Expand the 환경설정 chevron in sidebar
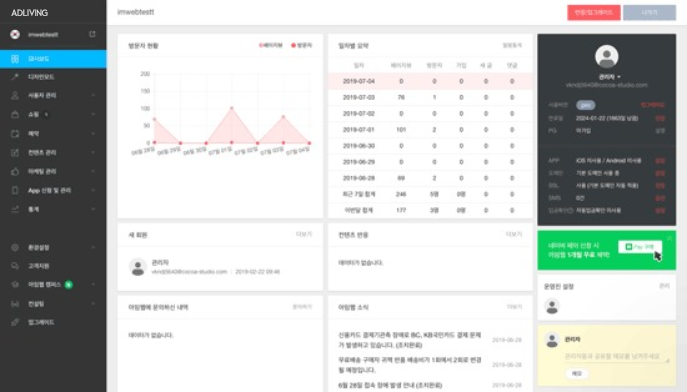 93,247
